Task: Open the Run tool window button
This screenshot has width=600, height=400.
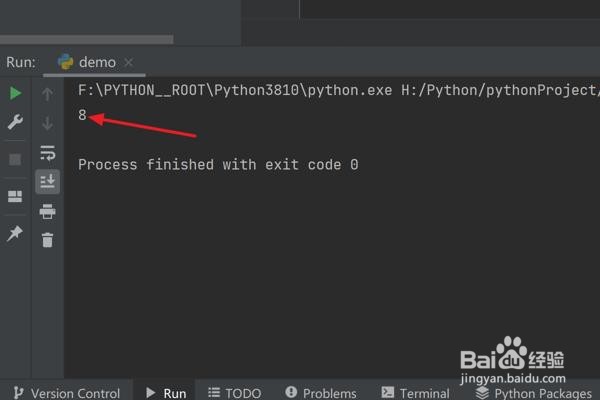Action: (166, 393)
